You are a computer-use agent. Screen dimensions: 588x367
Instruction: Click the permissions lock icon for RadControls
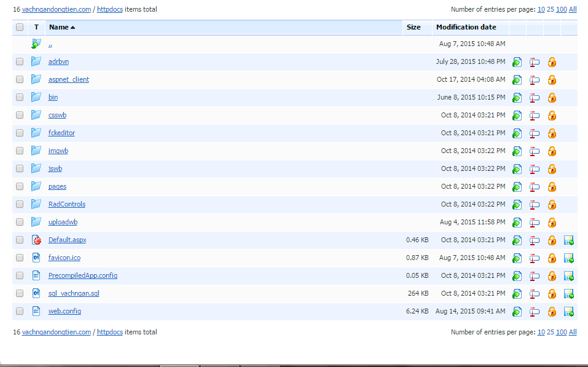tap(552, 205)
